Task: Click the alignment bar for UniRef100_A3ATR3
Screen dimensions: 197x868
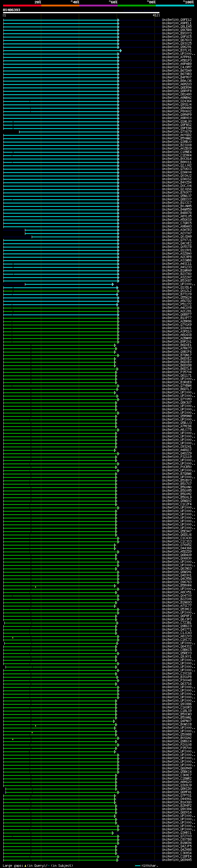Action: [x=72, y=230]
